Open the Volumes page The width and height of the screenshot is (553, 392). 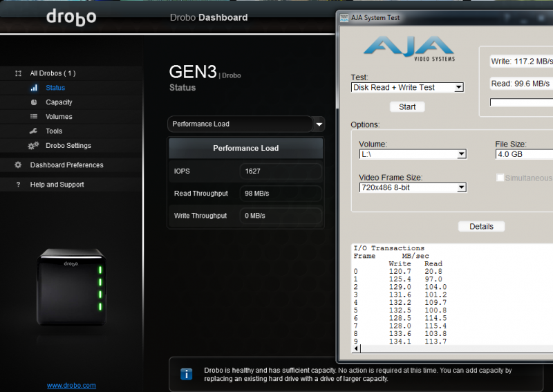point(59,116)
